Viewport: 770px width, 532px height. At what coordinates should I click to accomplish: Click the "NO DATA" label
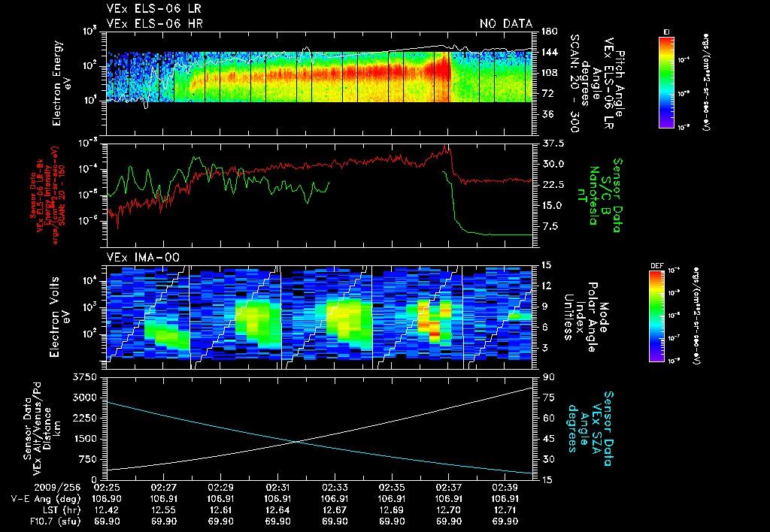506,23
